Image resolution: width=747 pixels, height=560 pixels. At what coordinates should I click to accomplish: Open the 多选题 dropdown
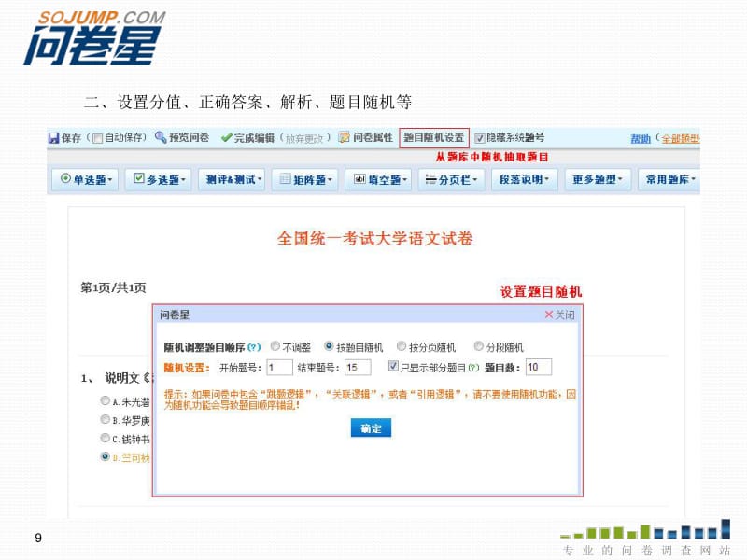[x=159, y=179]
